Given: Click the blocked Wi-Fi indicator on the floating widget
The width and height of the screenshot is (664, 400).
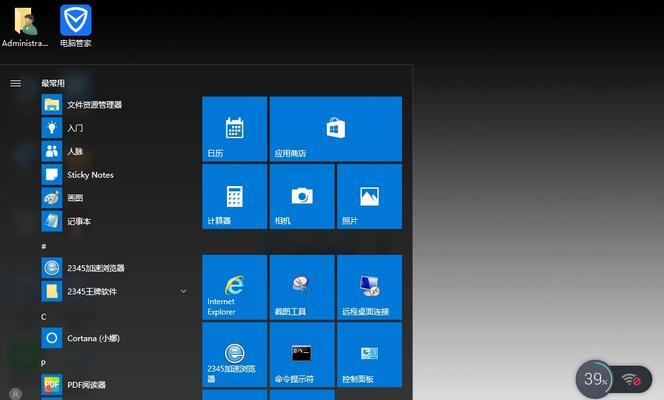Looking at the screenshot, I should tap(632, 380).
